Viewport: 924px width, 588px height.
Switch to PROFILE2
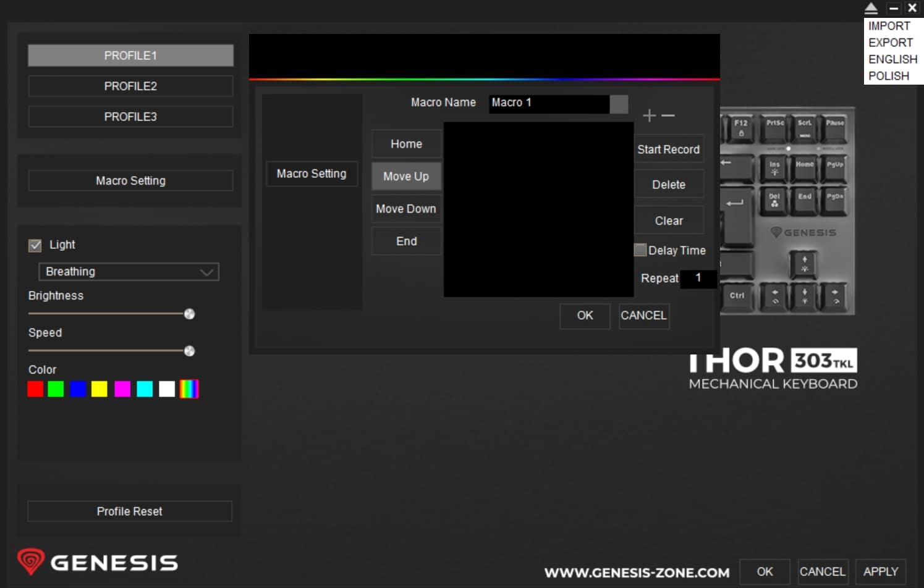point(130,86)
